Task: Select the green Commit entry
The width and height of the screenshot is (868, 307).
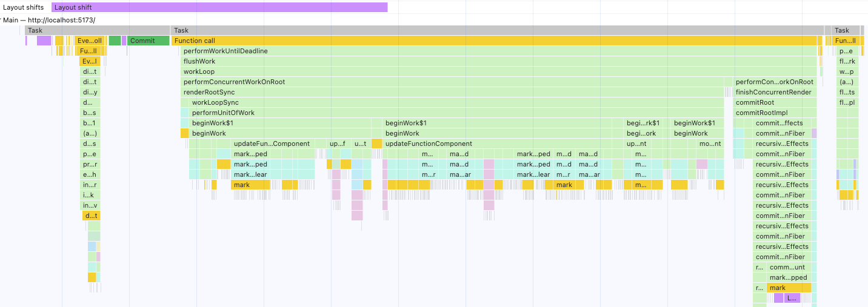Action: point(149,41)
